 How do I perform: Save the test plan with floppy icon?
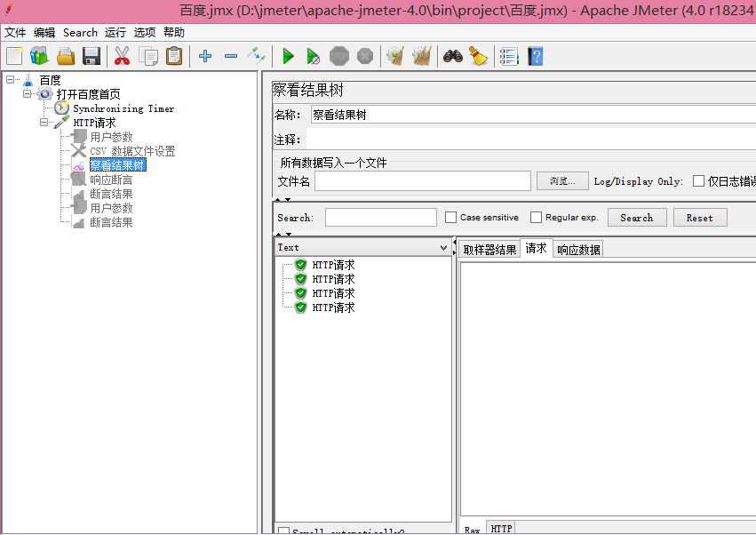click(92, 57)
